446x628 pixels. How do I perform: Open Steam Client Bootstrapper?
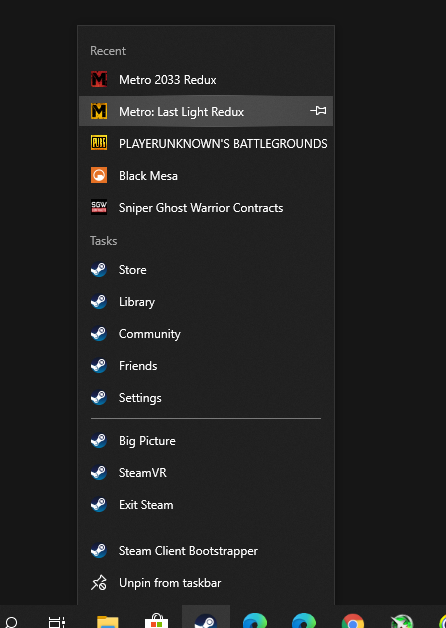pos(206,551)
